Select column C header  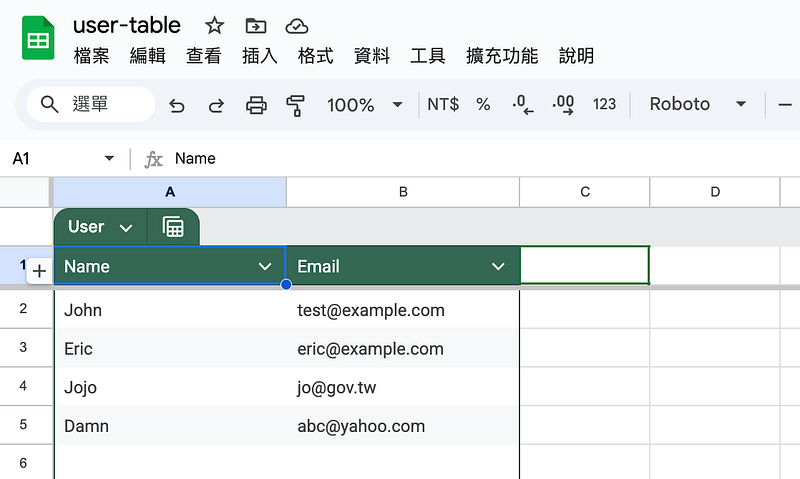(585, 192)
